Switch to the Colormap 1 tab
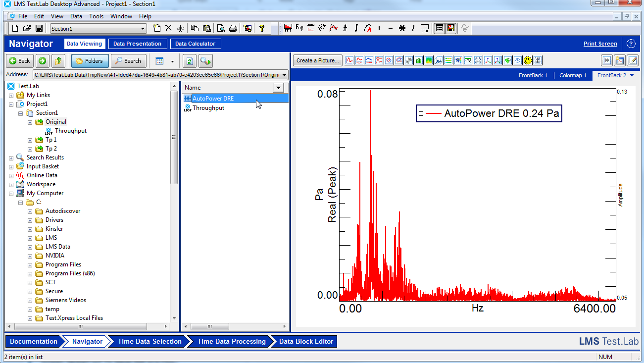Viewport: 644px width, 363px height. [573, 75]
